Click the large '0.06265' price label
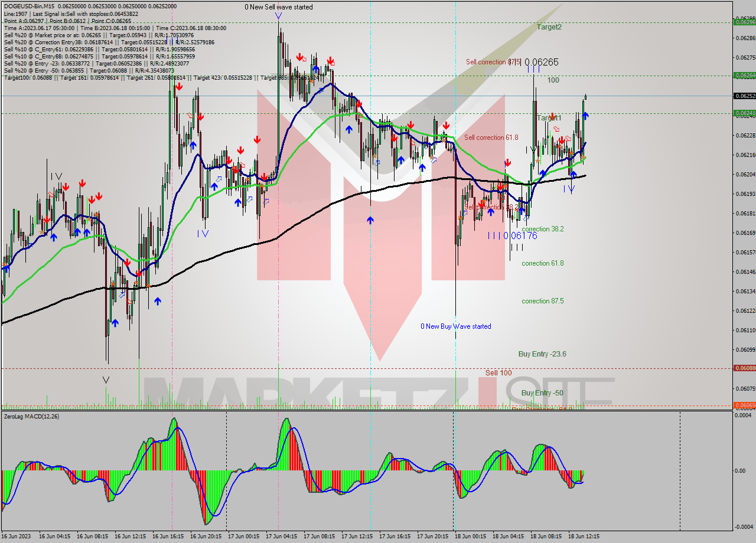 541,62
